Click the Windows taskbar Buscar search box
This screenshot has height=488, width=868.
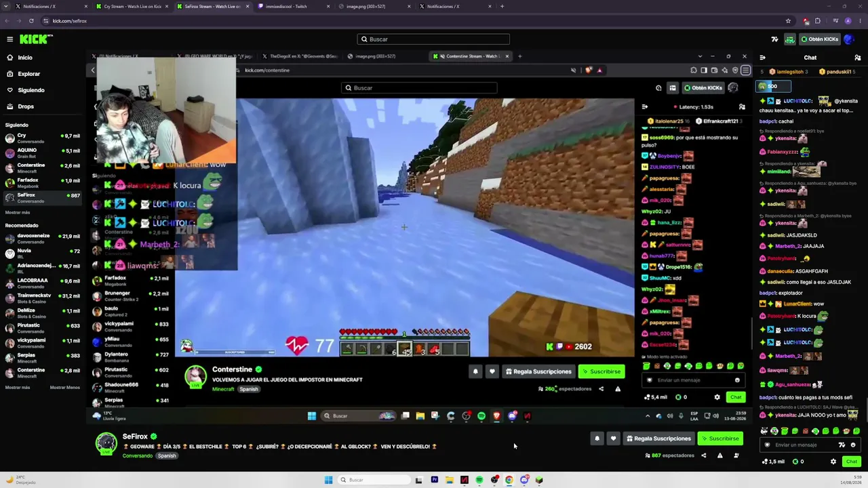pos(375,480)
